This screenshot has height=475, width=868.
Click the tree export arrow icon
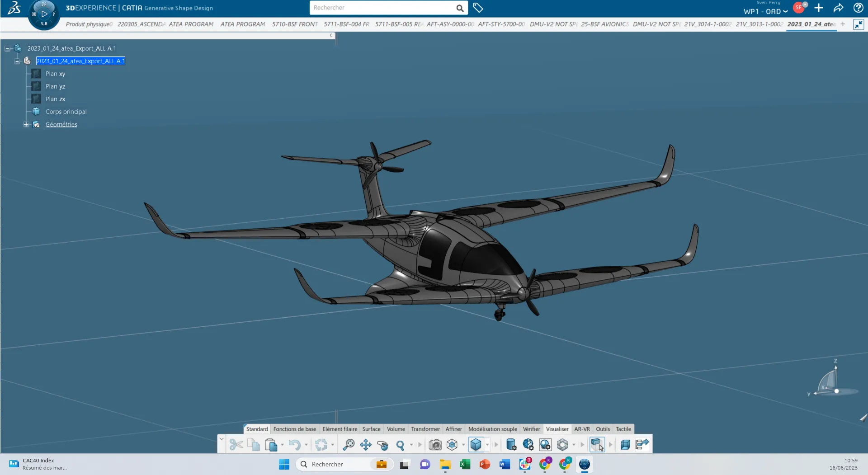[642, 445]
